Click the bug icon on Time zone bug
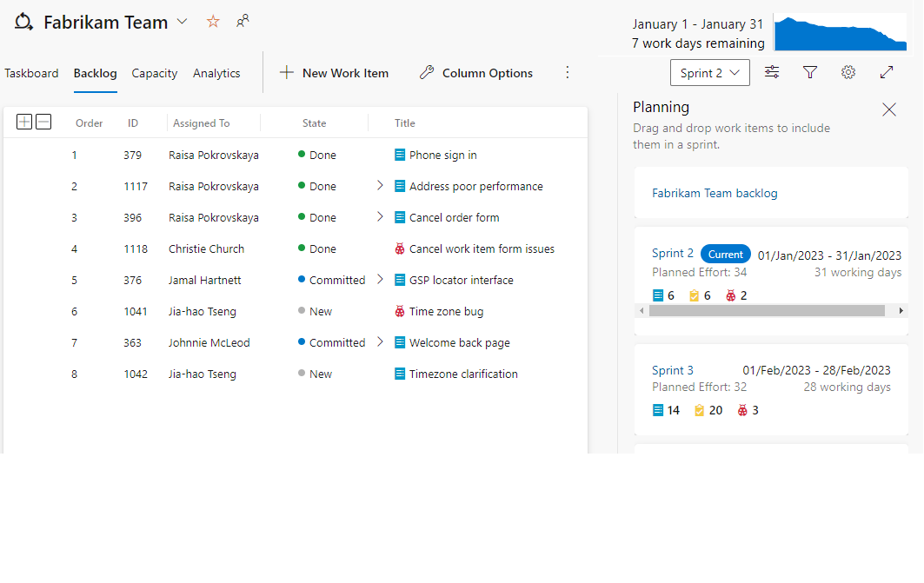The image size is (924, 583). point(398,310)
